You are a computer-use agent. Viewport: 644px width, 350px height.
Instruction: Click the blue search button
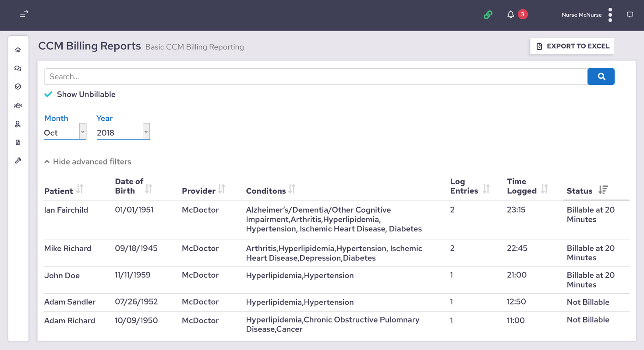(601, 77)
